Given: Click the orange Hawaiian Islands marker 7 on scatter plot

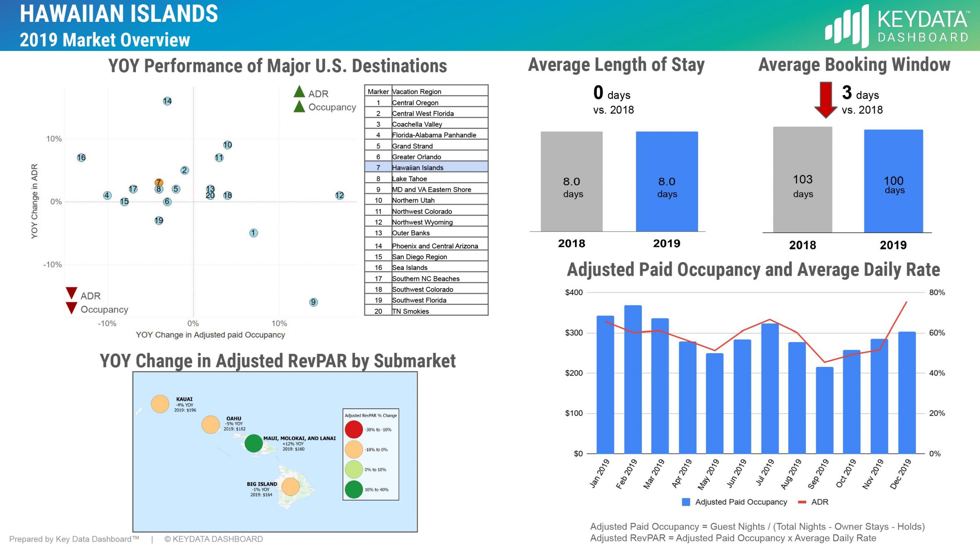Looking at the screenshot, I should tap(160, 183).
